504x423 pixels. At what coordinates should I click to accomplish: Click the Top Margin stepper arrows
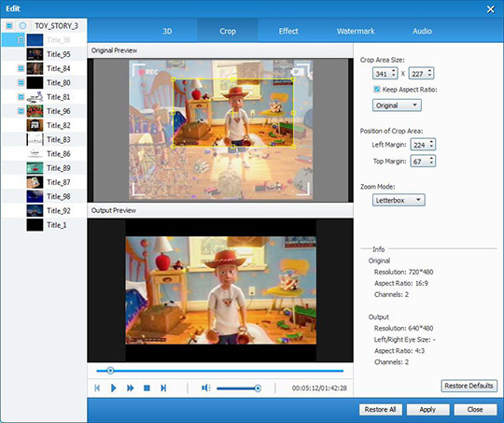click(x=432, y=162)
